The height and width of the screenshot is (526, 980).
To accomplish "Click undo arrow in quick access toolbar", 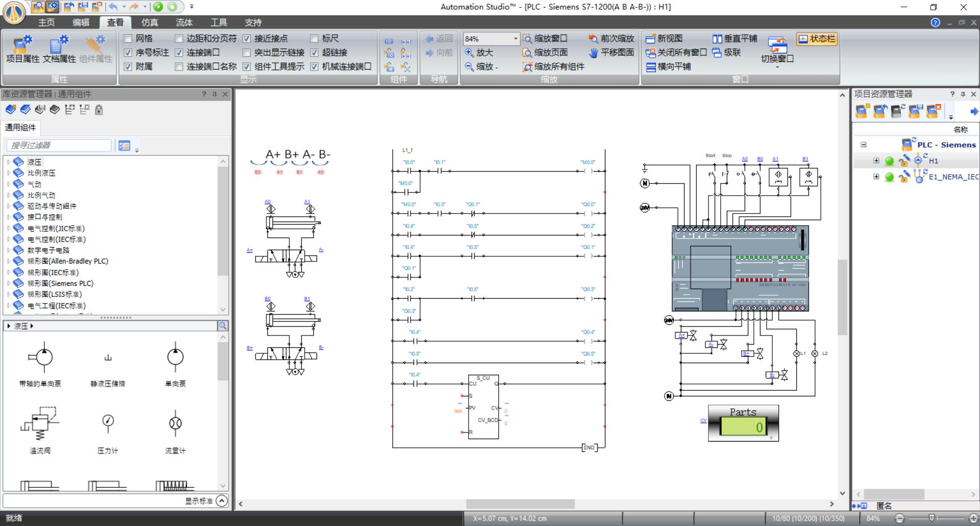I will (x=113, y=7).
